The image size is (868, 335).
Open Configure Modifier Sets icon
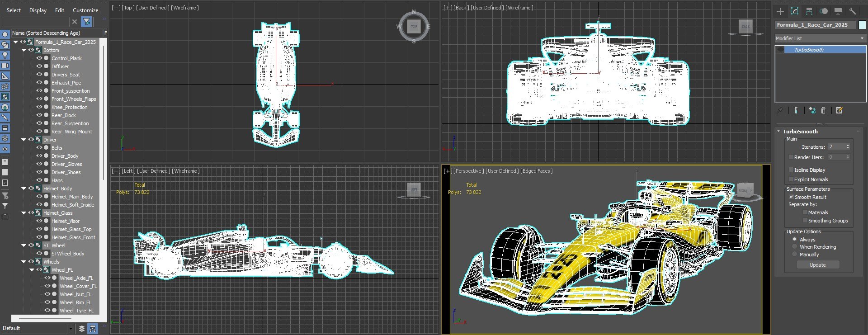[840, 110]
